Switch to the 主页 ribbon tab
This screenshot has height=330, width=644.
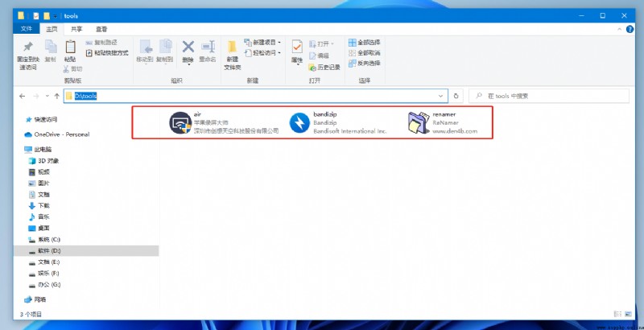[52, 29]
